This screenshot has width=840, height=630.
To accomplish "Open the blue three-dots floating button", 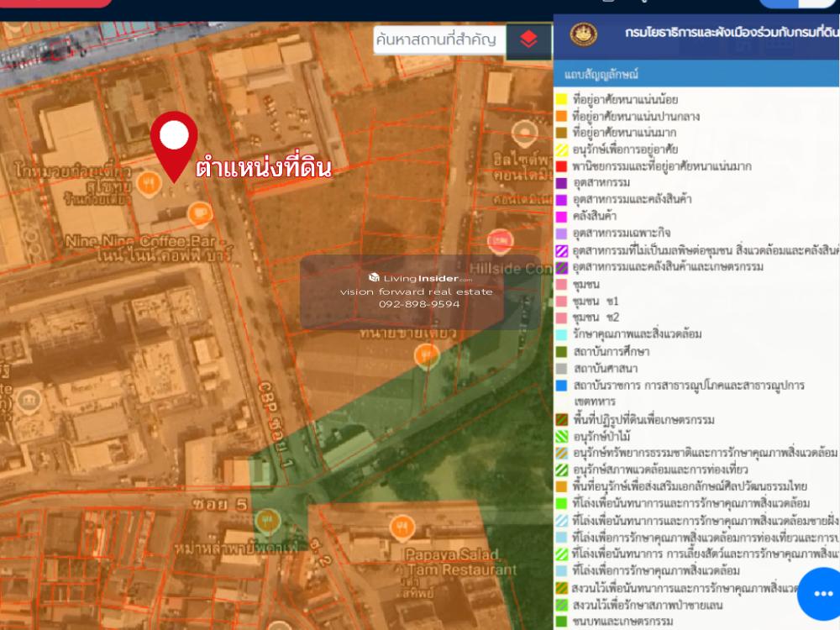I will (x=822, y=593).
